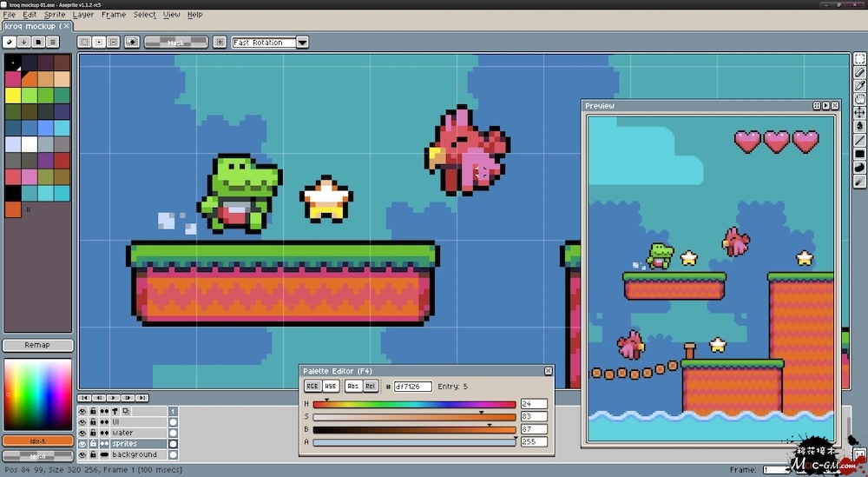The height and width of the screenshot is (477, 868).
Task: Click the Hue slider in Palette Editor
Action: [x=414, y=404]
